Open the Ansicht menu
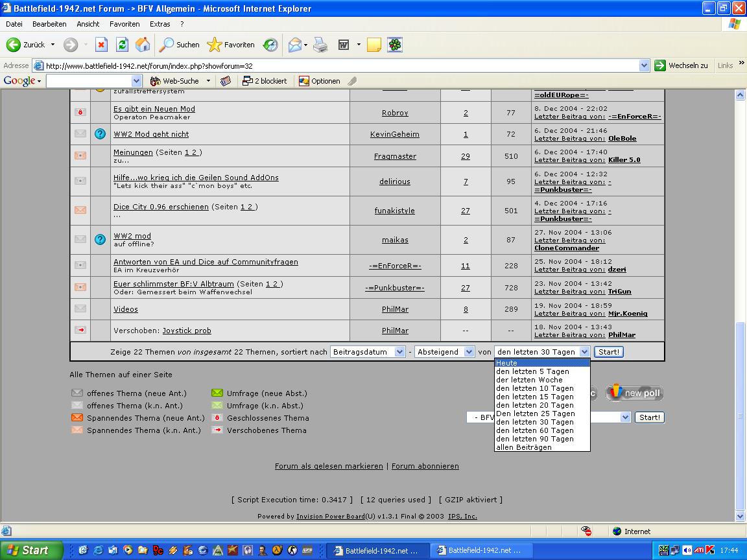Screen dimensions: 747x560 pyautogui.click(x=88, y=24)
